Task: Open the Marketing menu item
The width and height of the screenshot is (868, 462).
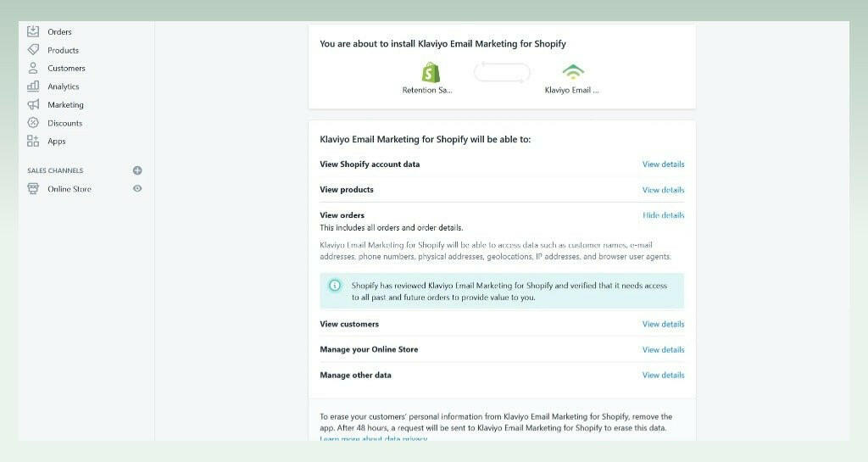Action: [x=65, y=105]
